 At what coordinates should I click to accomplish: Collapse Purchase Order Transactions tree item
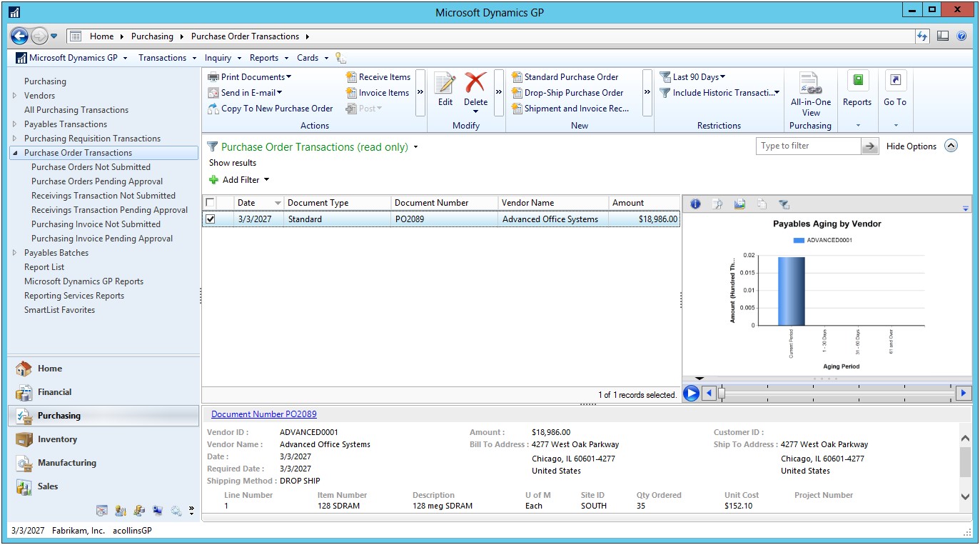point(15,153)
